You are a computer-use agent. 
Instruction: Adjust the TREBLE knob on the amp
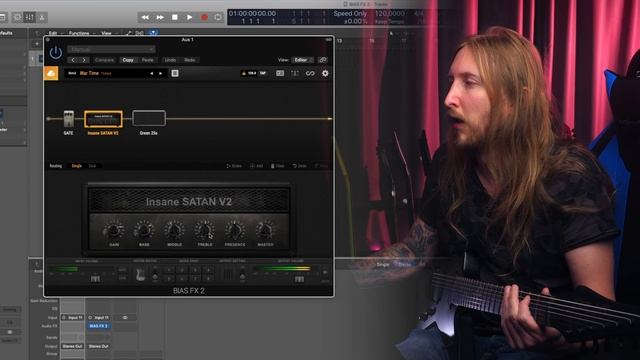pyautogui.click(x=204, y=231)
